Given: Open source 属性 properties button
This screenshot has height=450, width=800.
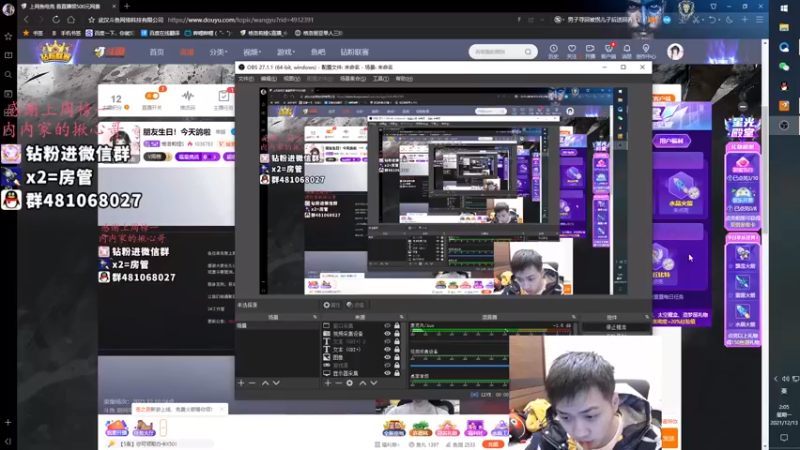Looking at the screenshot, I should (332, 305).
